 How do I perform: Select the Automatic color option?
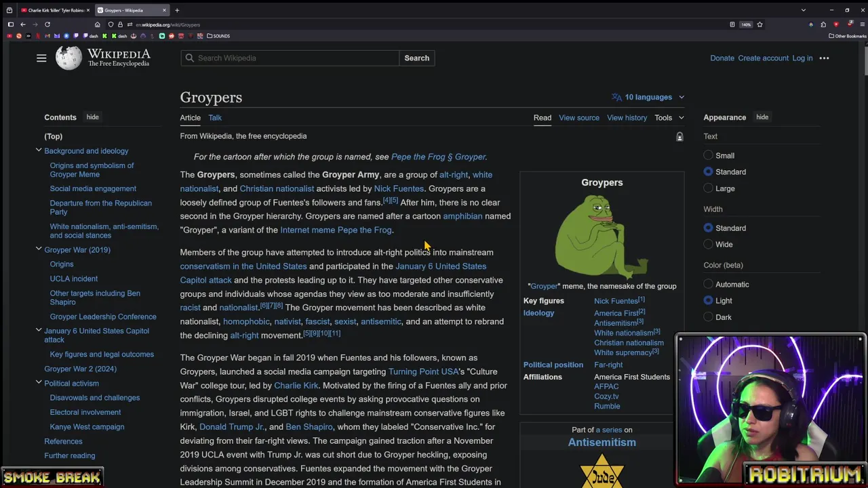pos(709,284)
